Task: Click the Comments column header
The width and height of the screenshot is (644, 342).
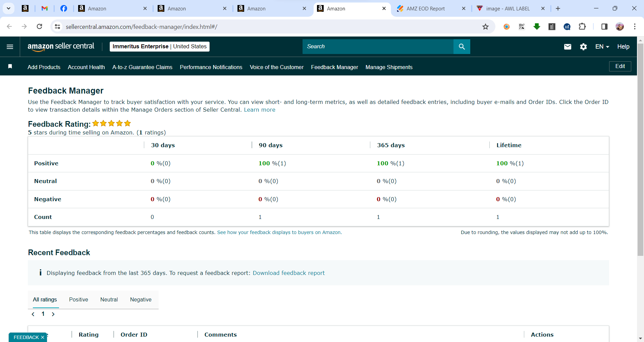Action: 220,335
